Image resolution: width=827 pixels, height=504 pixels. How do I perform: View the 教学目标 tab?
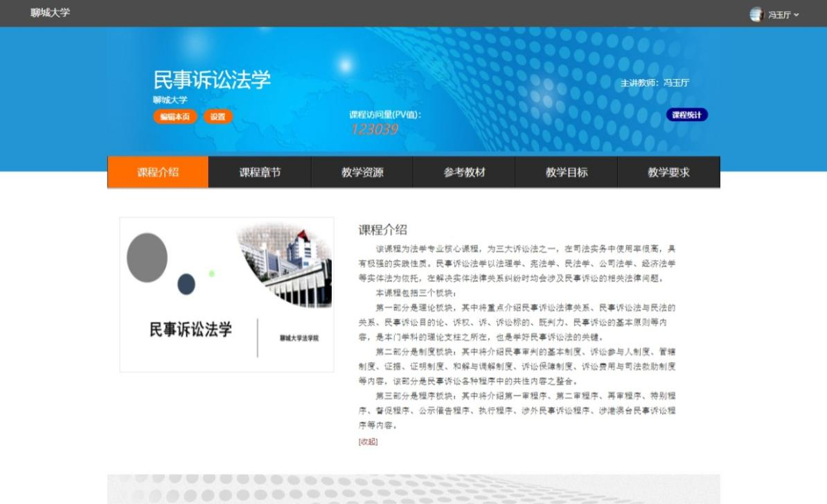point(566,172)
